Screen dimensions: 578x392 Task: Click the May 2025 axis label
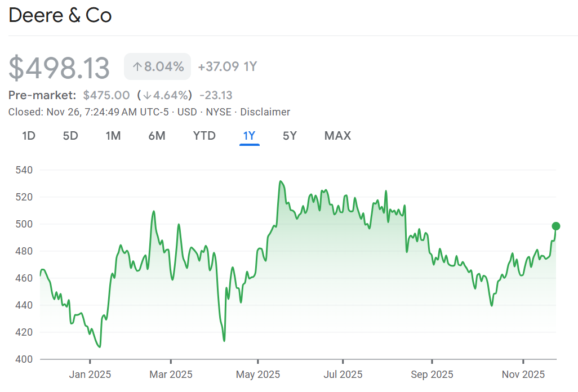(x=257, y=374)
